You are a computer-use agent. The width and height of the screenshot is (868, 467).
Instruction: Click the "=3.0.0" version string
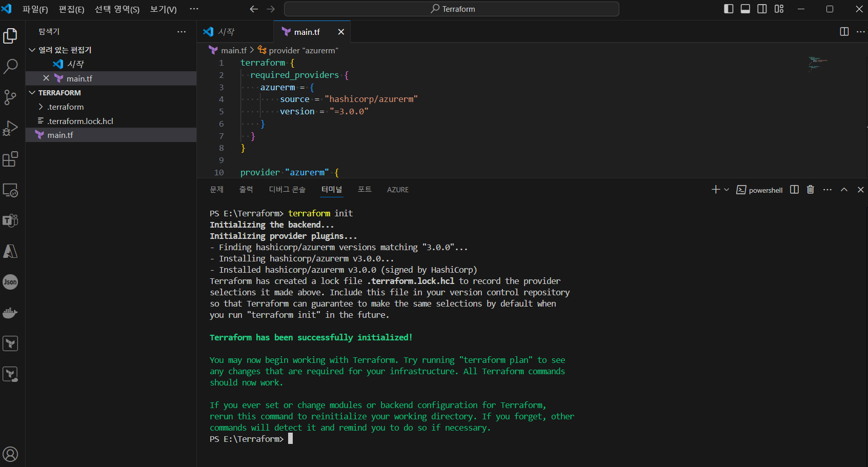tap(349, 111)
